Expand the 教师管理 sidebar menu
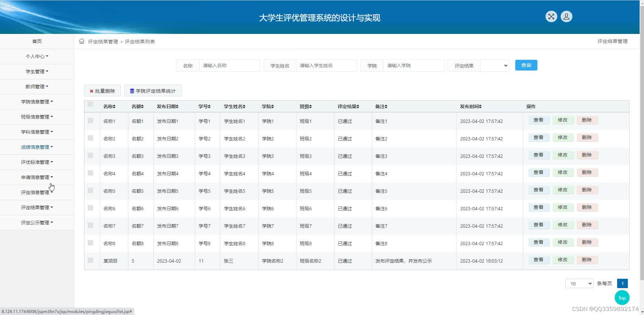 tap(37, 87)
